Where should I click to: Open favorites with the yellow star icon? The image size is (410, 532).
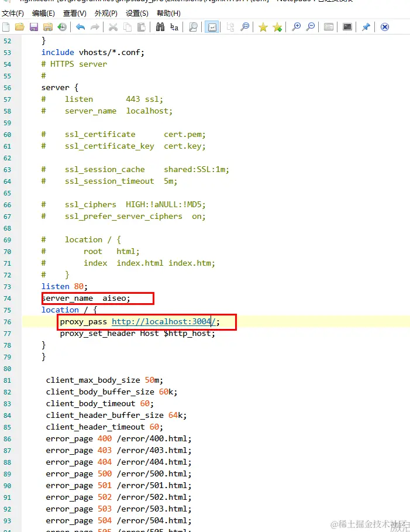tap(263, 27)
